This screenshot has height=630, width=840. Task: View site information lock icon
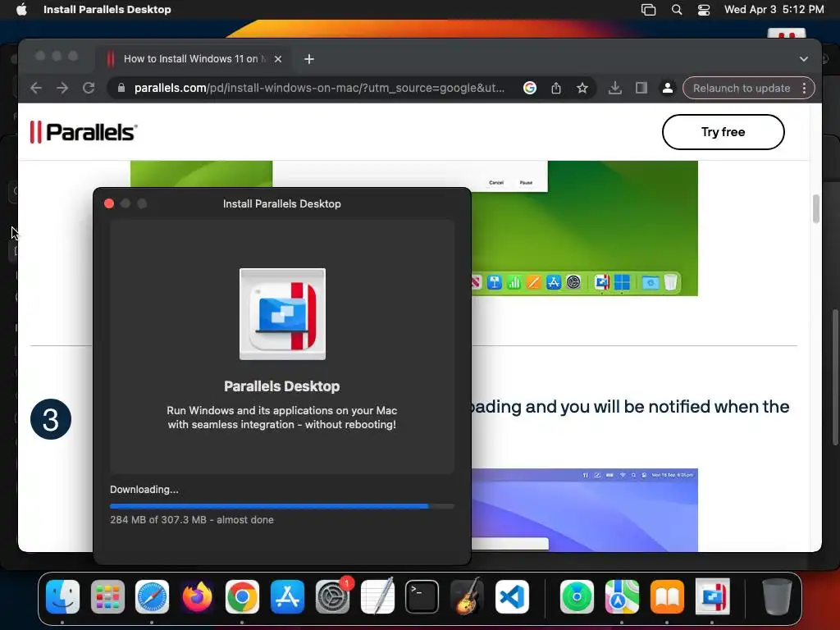[x=121, y=88]
